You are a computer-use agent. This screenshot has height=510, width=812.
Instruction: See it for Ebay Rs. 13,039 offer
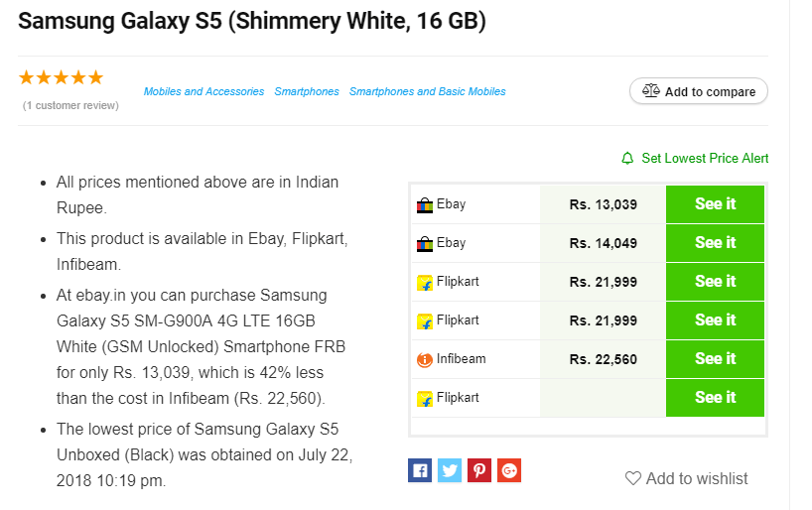(715, 204)
